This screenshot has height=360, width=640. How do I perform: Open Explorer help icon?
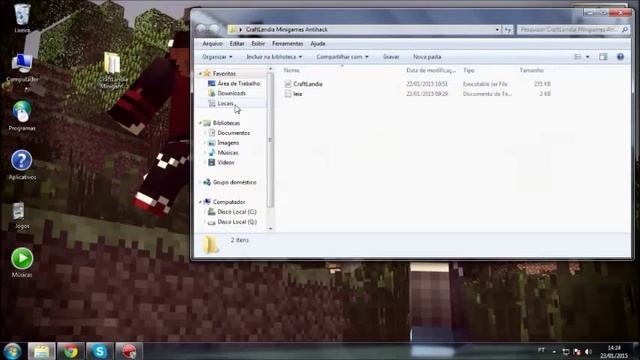[620, 57]
